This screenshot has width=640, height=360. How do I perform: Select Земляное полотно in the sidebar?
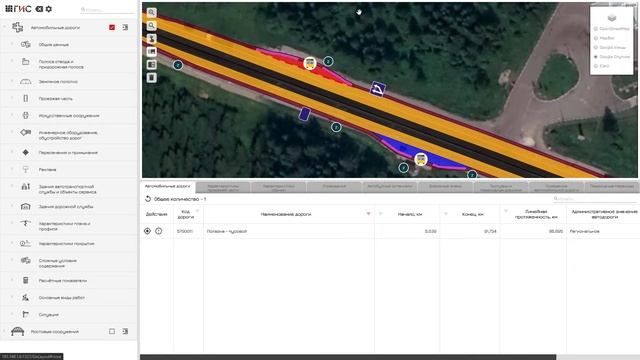click(x=58, y=82)
